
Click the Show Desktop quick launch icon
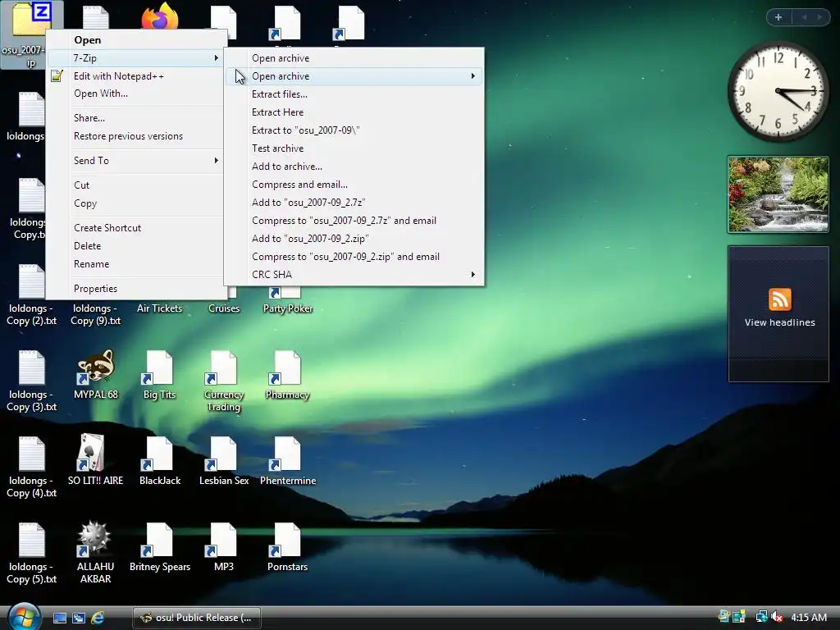[60, 618]
